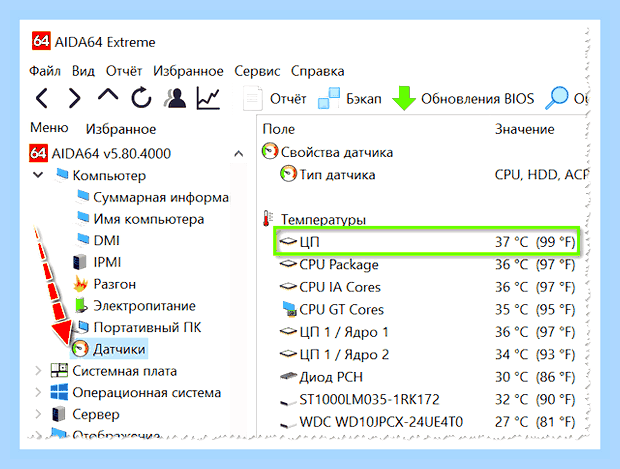Screen dimensions: 620x469
Task: Click the AIDA64 Extreme title bar logo
Action: [x=41, y=41]
